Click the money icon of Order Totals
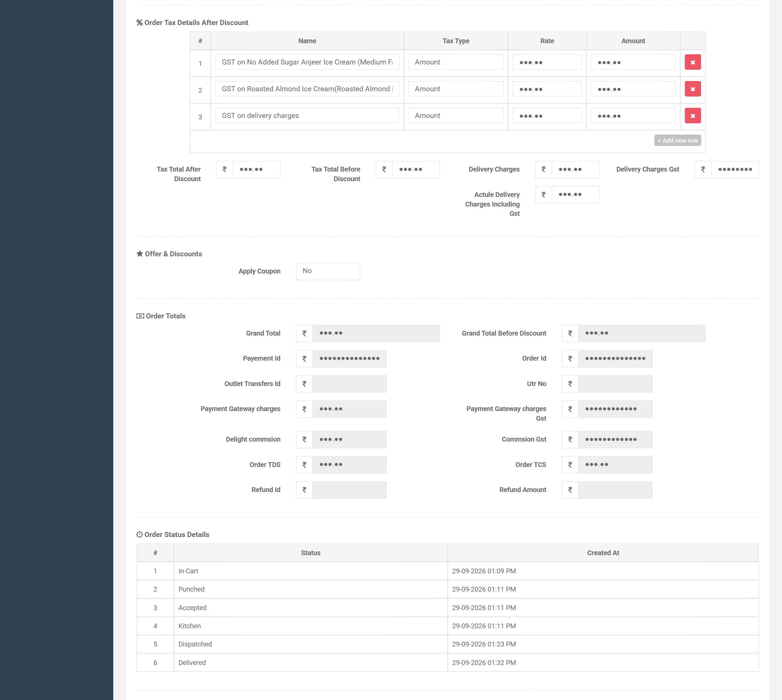This screenshot has height=700, width=782. [140, 316]
